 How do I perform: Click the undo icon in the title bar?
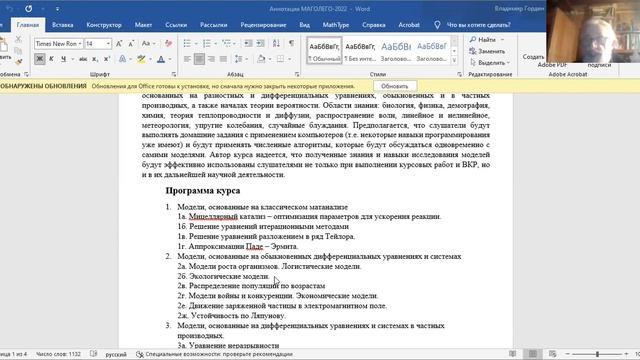click(x=9, y=9)
